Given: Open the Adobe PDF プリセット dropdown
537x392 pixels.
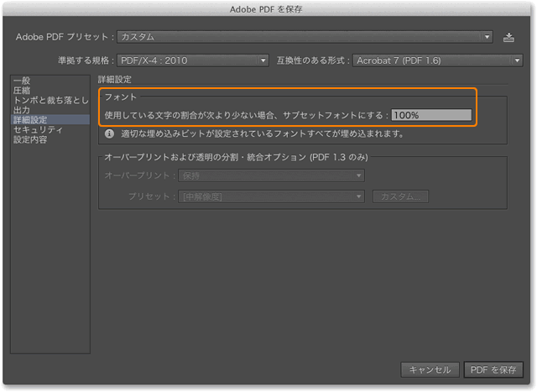Looking at the screenshot, I should coord(305,37).
